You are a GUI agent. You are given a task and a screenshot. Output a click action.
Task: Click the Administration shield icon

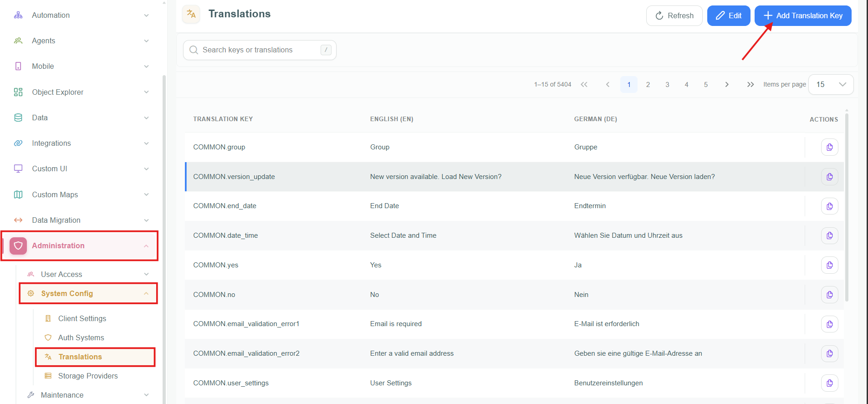click(x=18, y=246)
